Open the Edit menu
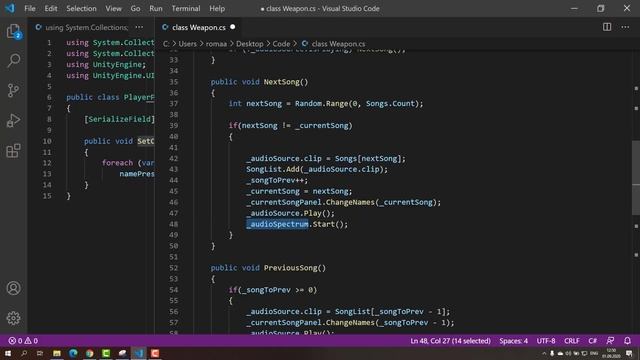 tap(51, 8)
